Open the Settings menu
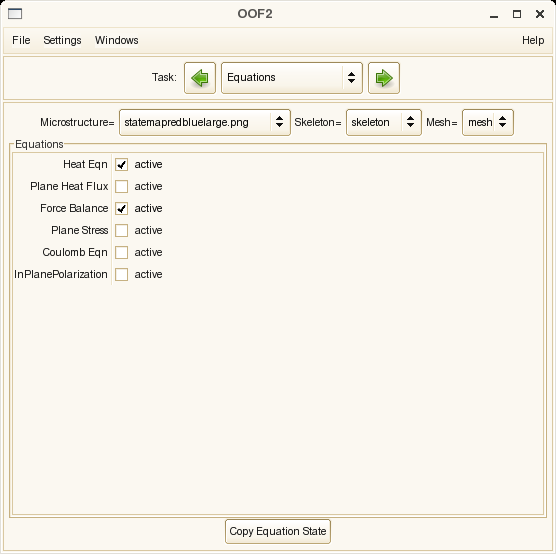Image resolution: width=556 pixels, height=554 pixels. point(62,40)
